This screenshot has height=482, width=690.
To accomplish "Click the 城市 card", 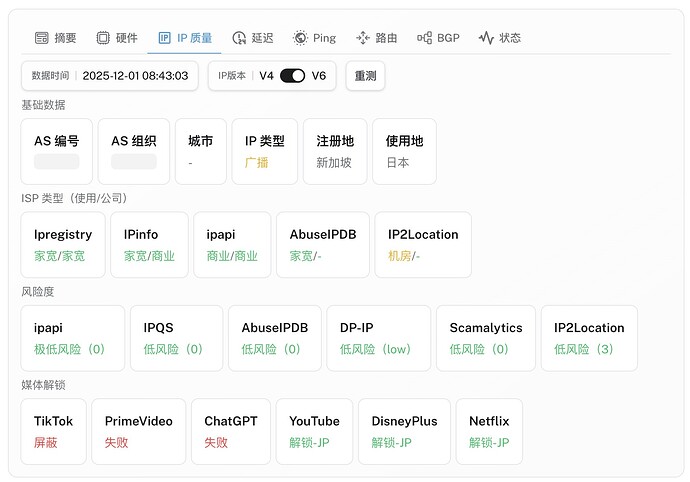I will (x=201, y=151).
